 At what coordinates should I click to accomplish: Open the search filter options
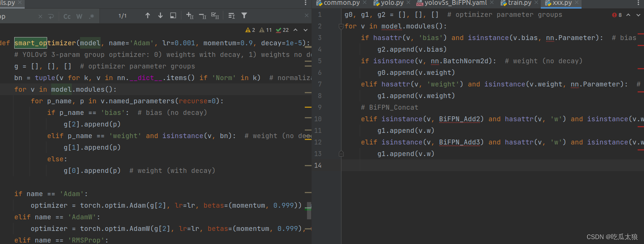coord(244,16)
